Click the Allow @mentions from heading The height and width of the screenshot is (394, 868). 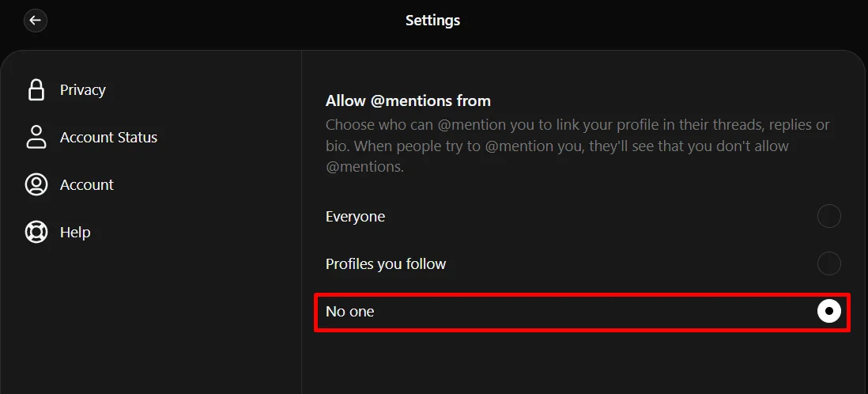408,101
